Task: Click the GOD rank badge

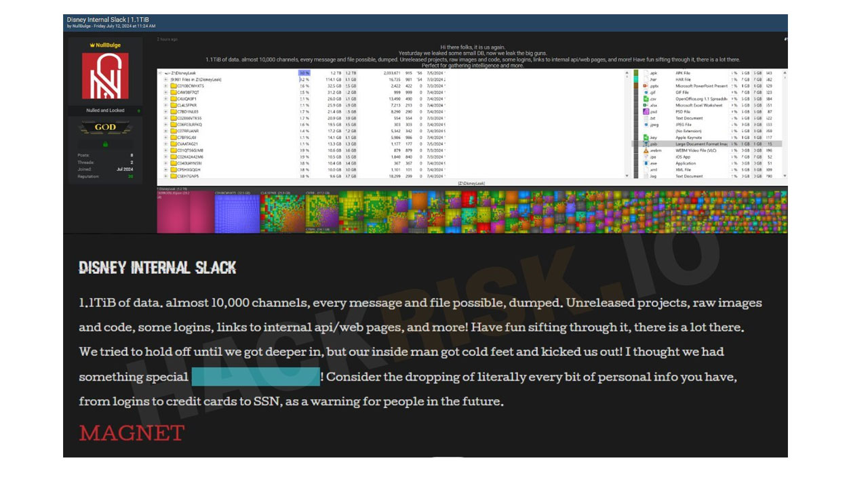Action: tap(105, 127)
